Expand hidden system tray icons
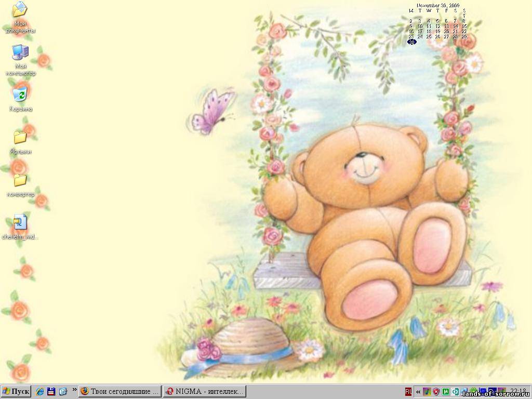This screenshot has width=532, height=399. (418, 392)
